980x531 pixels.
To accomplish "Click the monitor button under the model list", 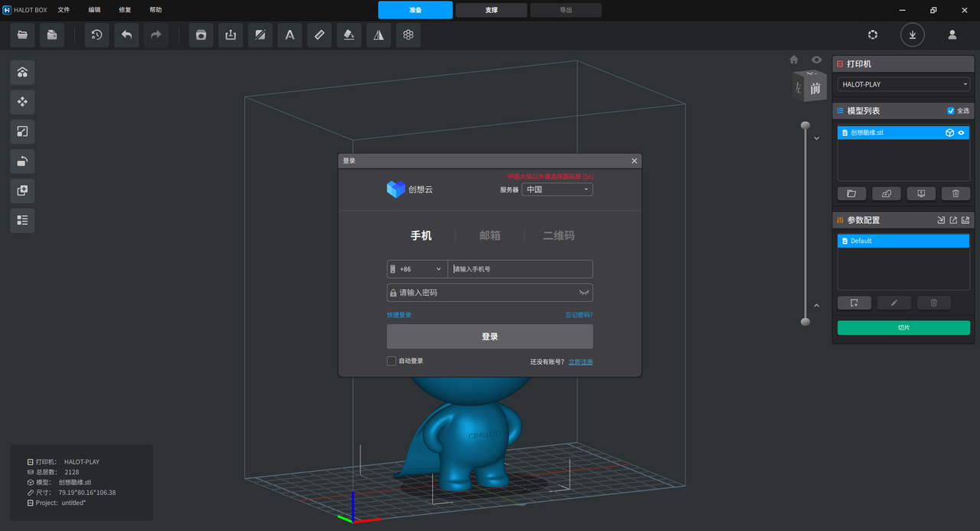I will click(921, 194).
